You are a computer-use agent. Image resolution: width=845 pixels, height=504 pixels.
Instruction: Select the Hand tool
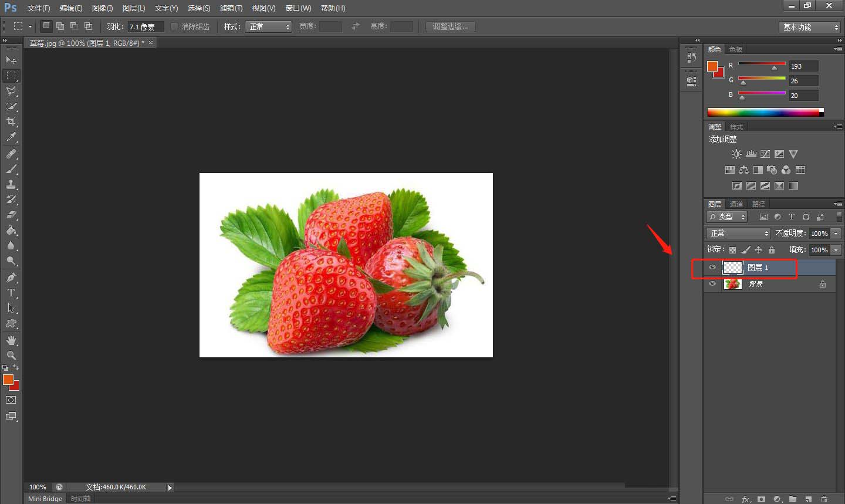11,340
